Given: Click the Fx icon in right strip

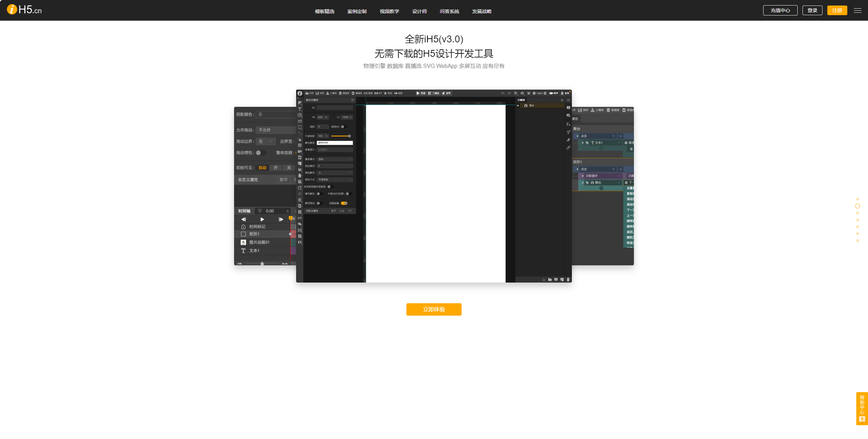Looking at the screenshot, I should point(568,124).
